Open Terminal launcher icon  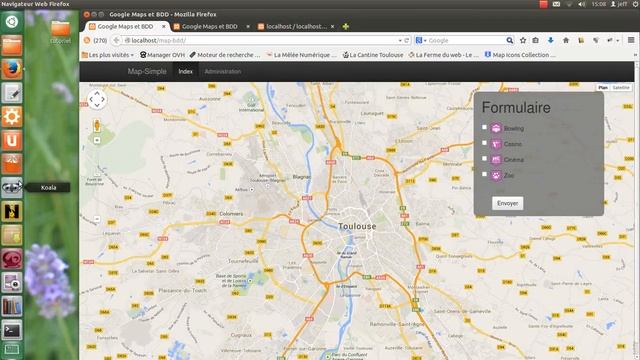[x=12, y=330]
